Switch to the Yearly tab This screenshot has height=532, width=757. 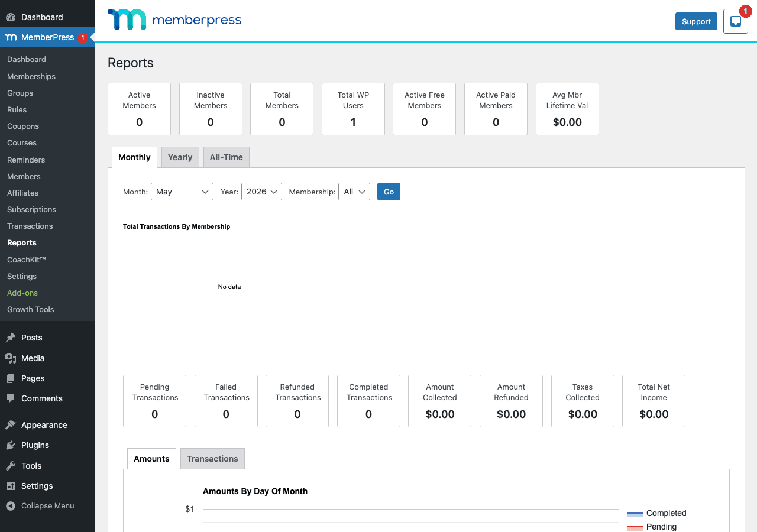click(x=180, y=157)
